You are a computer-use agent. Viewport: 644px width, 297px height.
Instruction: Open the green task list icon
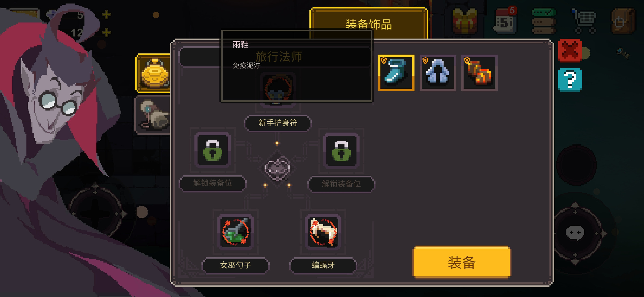pyautogui.click(x=544, y=21)
